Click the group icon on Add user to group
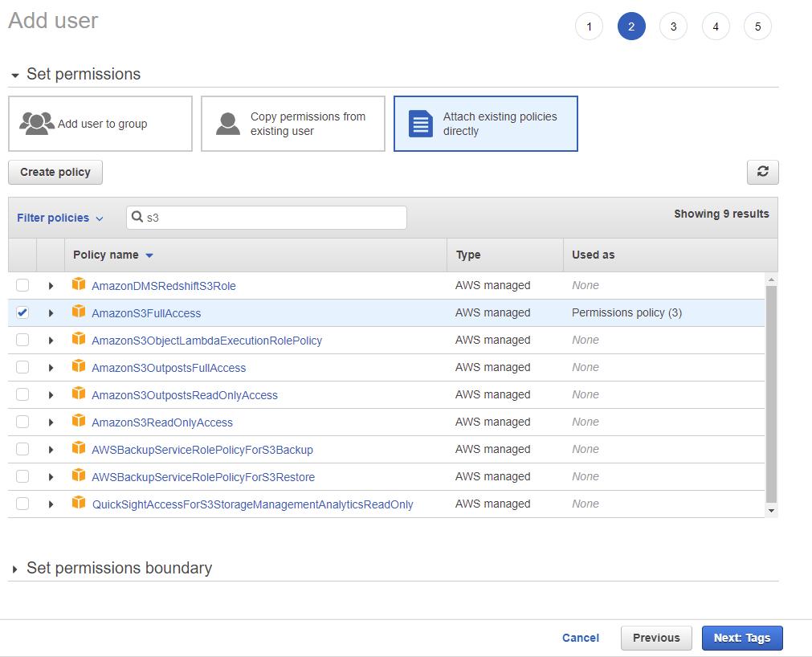The width and height of the screenshot is (812, 657). click(37, 123)
